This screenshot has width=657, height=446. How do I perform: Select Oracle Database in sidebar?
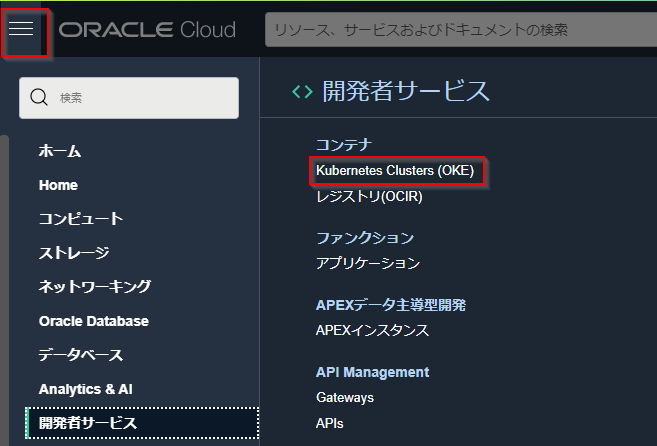click(x=94, y=321)
